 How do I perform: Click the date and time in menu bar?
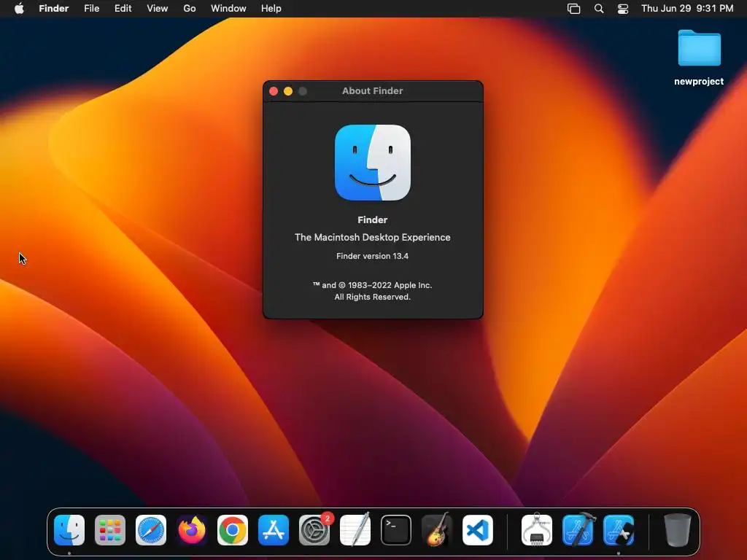pyautogui.click(x=687, y=9)
